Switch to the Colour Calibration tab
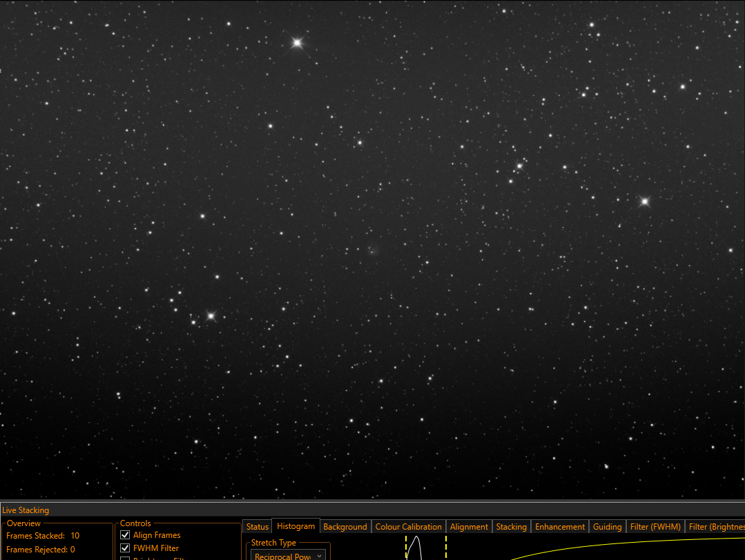Viewport: 745px width, 560px height. coord(408,527)
